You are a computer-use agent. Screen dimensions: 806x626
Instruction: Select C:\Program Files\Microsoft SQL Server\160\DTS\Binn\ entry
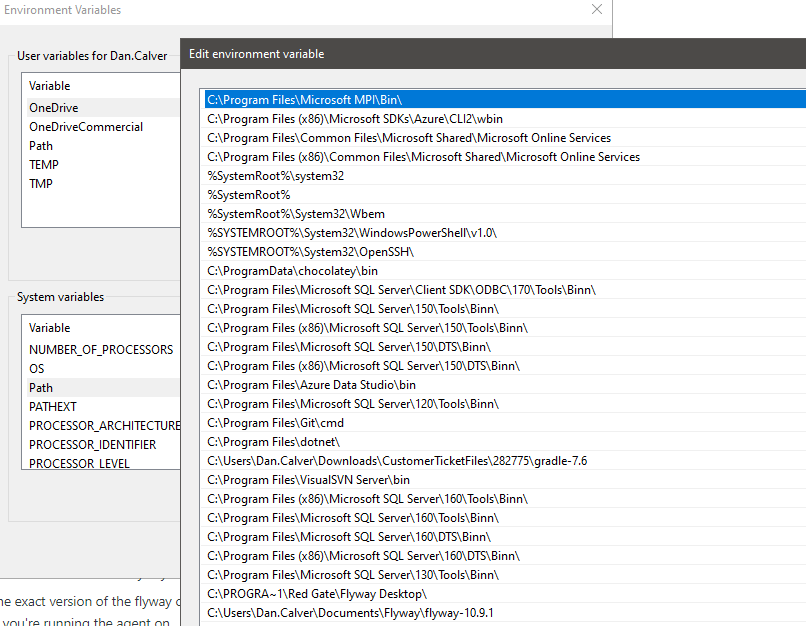(x=505, y=537)
